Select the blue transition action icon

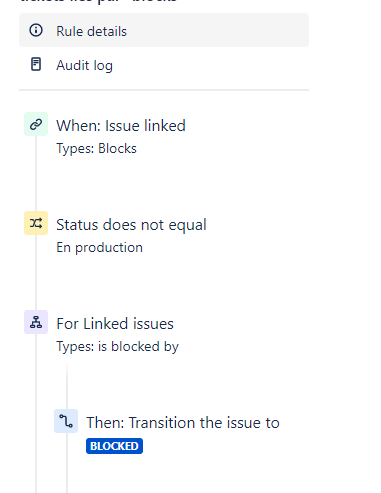tap(66, 421)
